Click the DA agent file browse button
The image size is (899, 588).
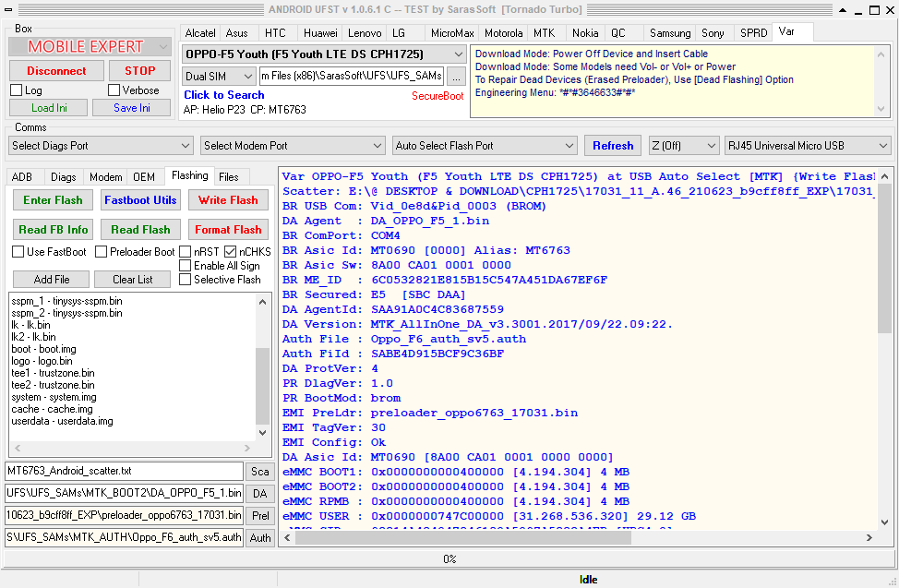pyautogui.click(x=259, y=493)
